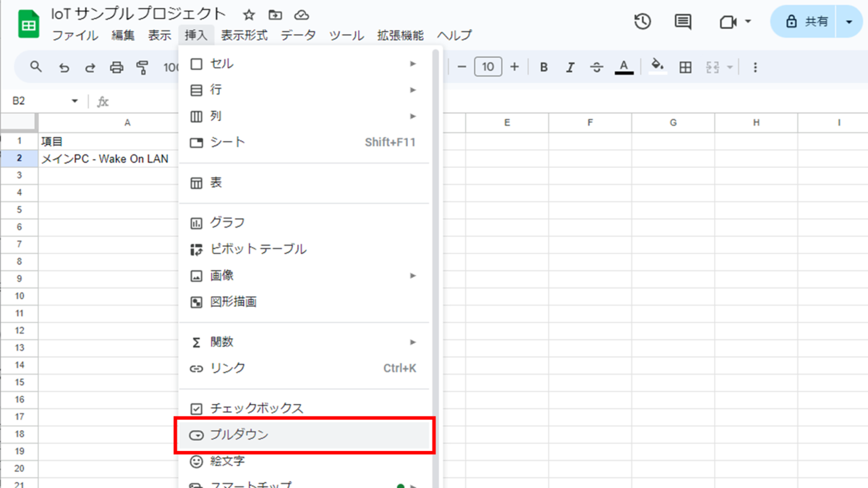868x488 pixels.
Task: Open the merge cells dropdown arrow
Action: (x=730, y=67)
